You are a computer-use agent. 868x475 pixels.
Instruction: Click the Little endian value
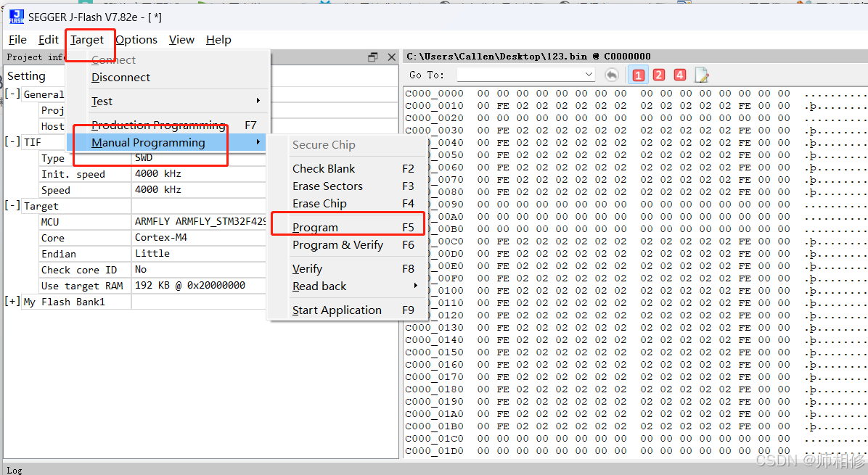coord(152,254)
